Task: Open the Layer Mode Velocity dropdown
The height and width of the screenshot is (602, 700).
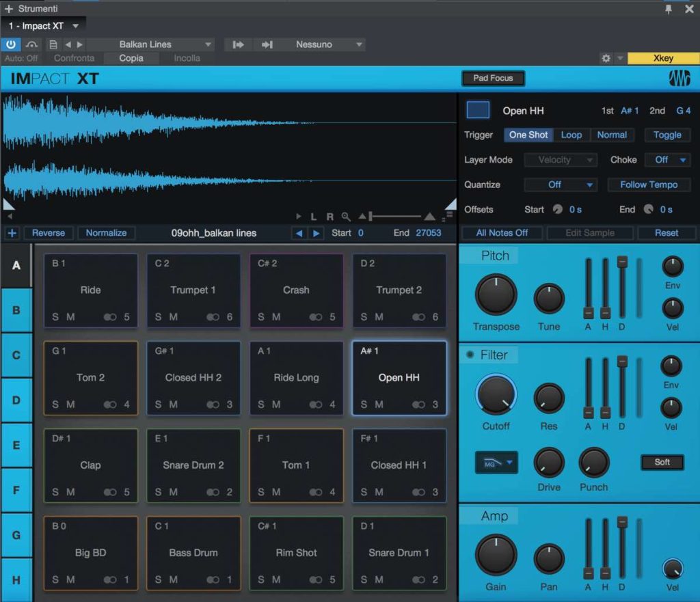Action: click(561, 160)
